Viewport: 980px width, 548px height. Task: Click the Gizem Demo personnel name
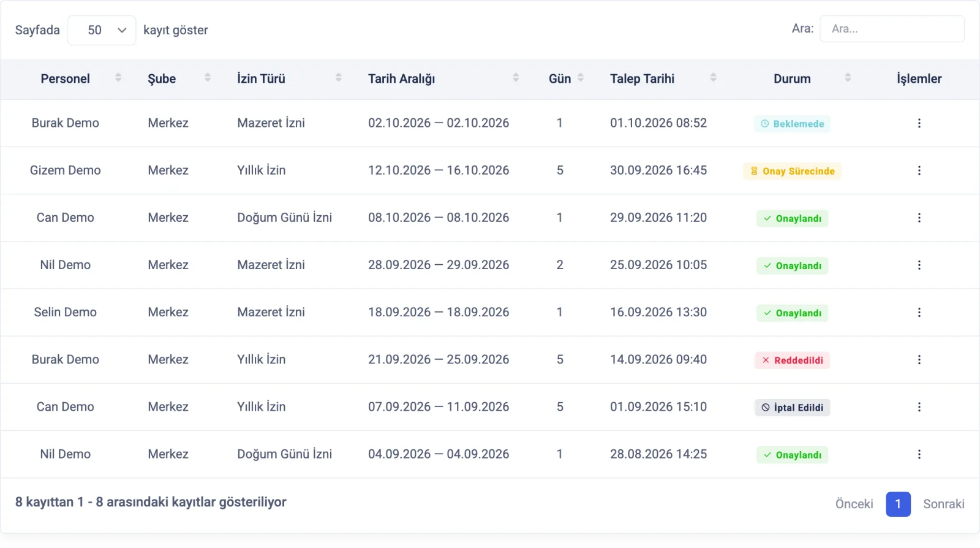(66, 170)
